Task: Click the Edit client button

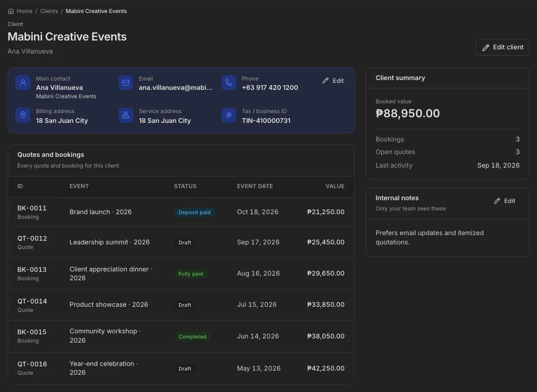Action: (x=503, y=47)
